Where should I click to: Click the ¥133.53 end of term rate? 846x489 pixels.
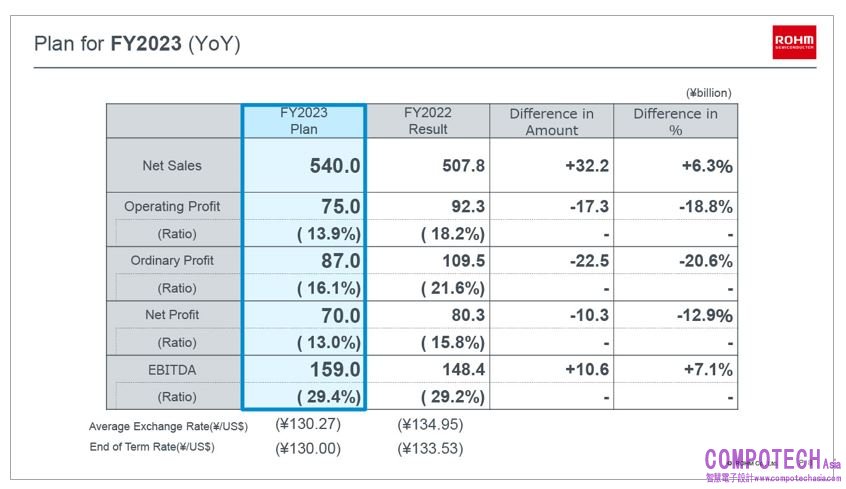click(430, 448)
